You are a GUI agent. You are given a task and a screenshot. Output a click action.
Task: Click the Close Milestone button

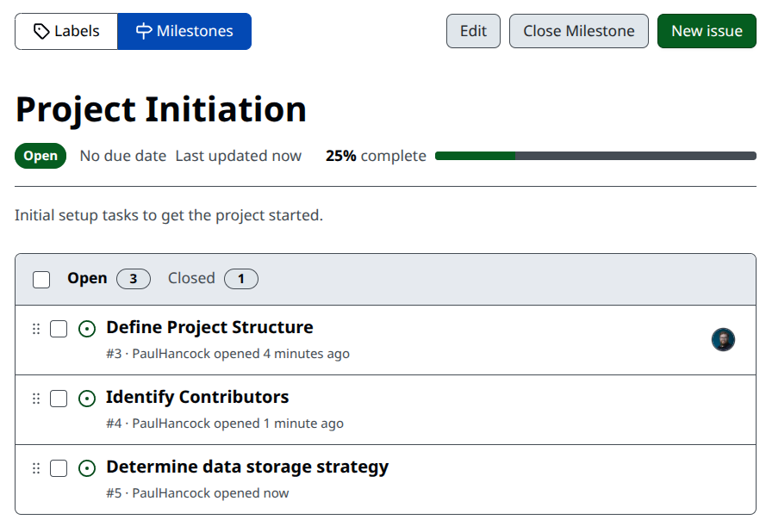578,31
